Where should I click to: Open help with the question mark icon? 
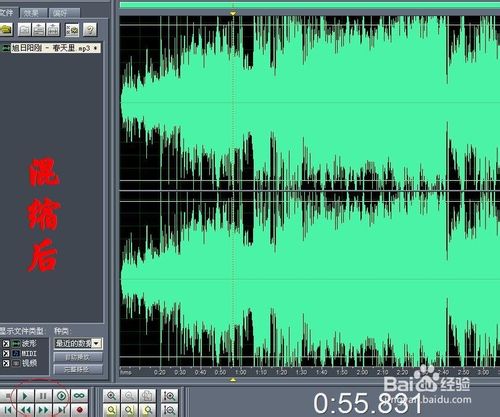[90, 30]
